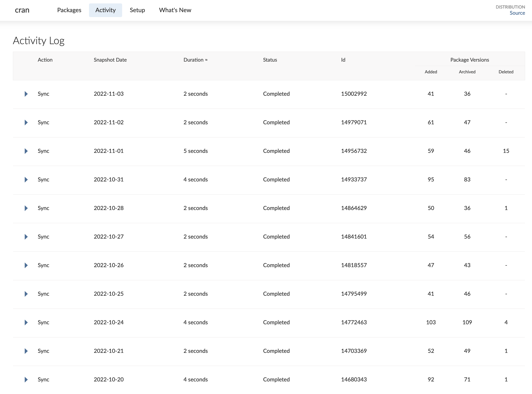Viewport: 532px width, 394px height.
Task: Select the Activity tab
Action: [x=105, y=10]
